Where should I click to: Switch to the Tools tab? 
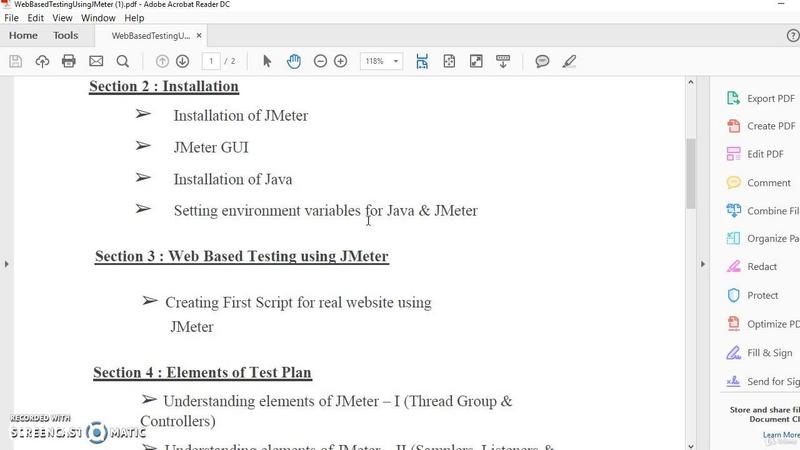[65, 36]
